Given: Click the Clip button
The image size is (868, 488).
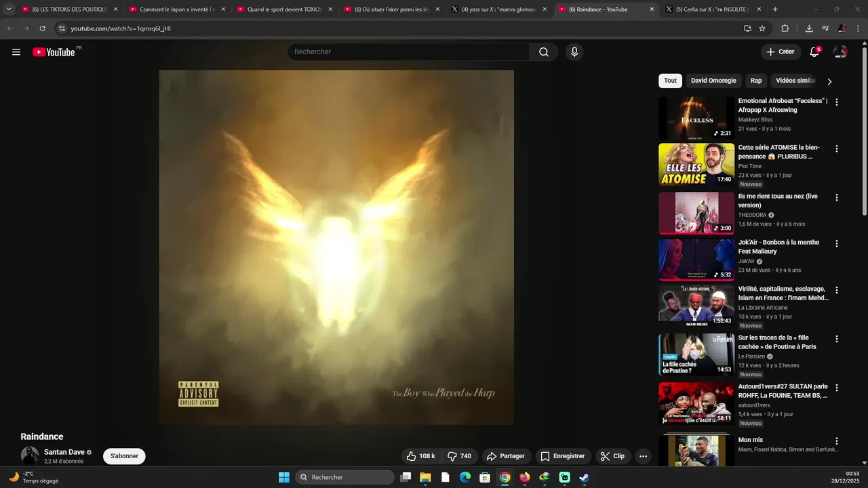Looking at the screenshot, I should pyautogui.click(x=612, y=456).
